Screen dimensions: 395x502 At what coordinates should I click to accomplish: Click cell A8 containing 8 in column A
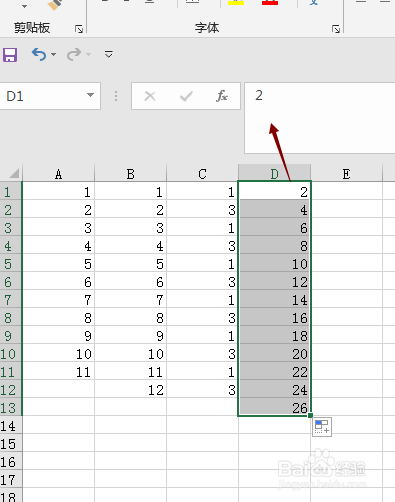(x=58, y=318)
